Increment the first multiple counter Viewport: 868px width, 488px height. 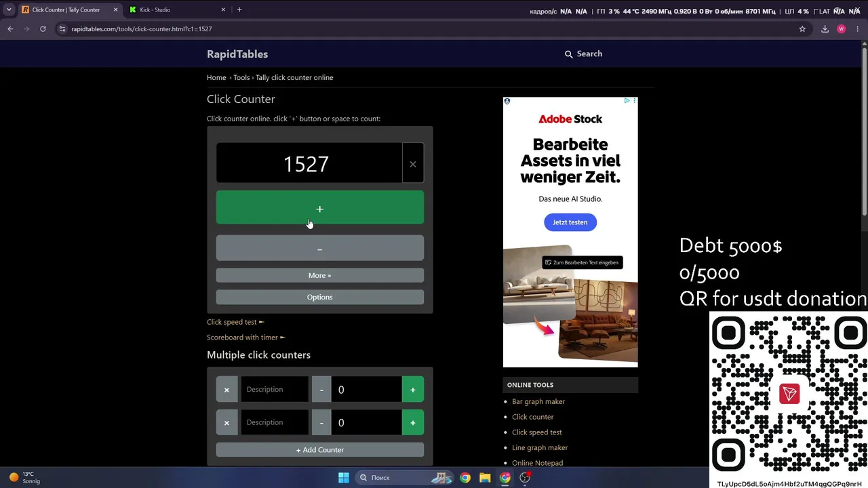click(x=413, y=389)
